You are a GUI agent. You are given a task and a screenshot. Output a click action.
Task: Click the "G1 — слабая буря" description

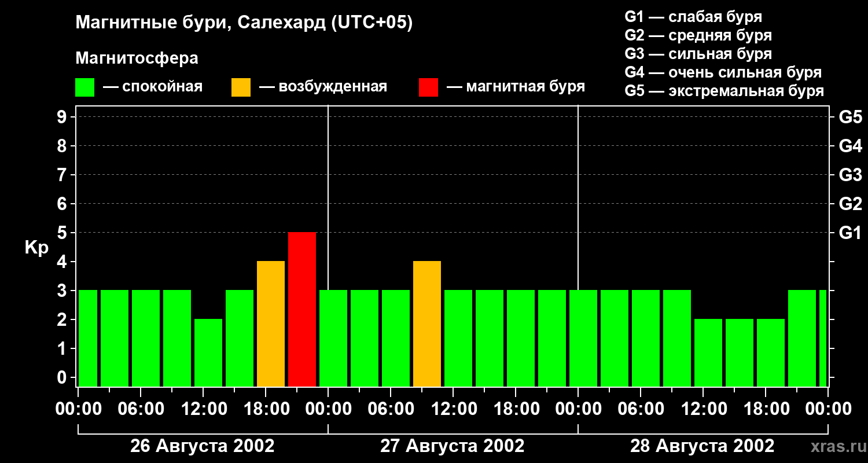[693, 17]
